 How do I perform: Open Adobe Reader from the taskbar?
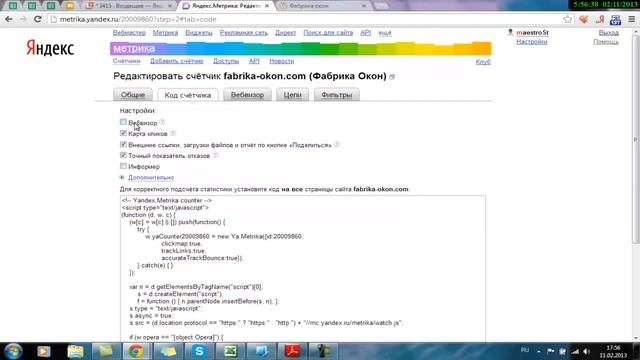292,351
